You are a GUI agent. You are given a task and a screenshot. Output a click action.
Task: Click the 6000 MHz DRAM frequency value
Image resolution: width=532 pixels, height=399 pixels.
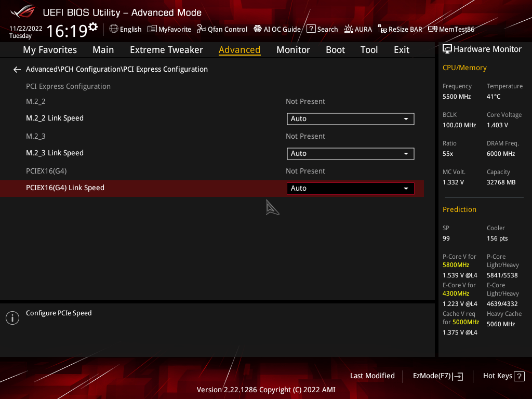[501, 154]
